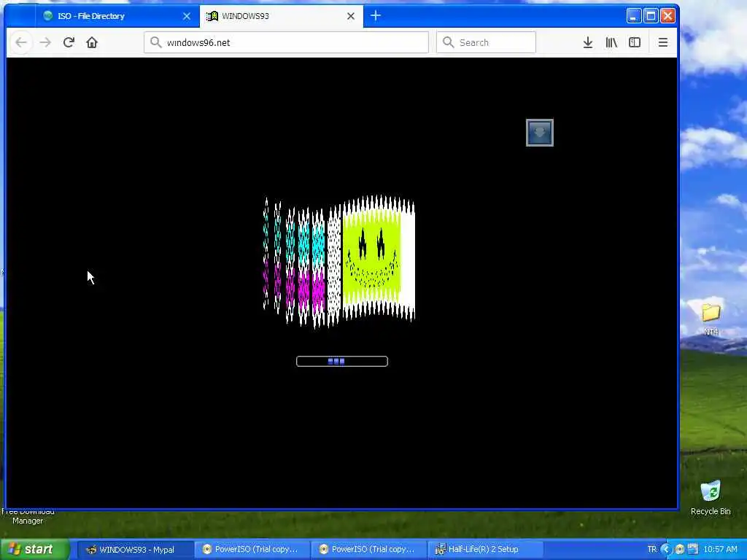Go forward to the next page
This screenshot has width=747, height=560.
(45, 42)
